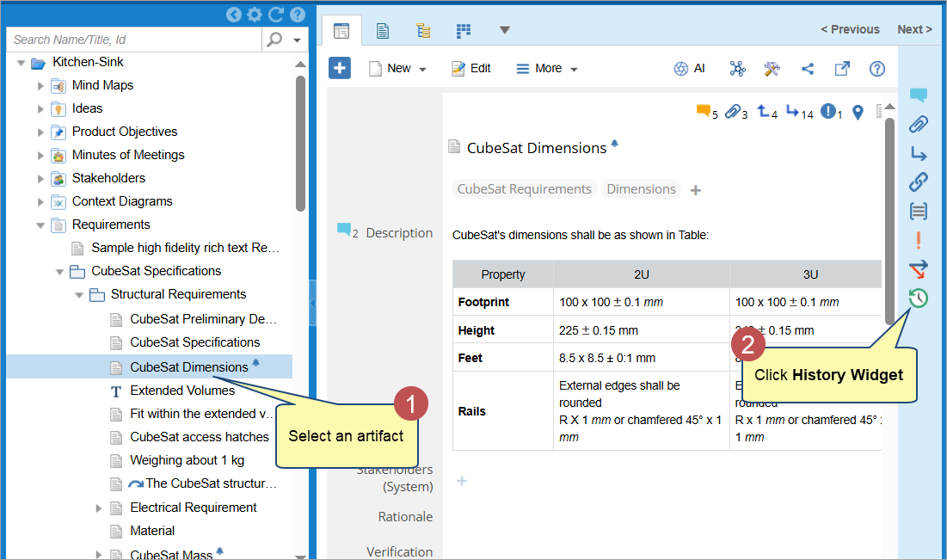This screenshot has width=947, height=560.
Task: Open the Attachments paperclip widget in sidebar
Action: tap(918, 125)
